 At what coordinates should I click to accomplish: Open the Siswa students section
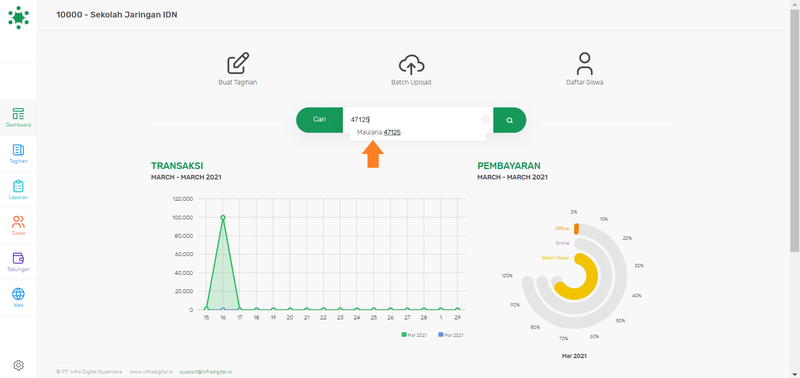click(x=18, y=225)
